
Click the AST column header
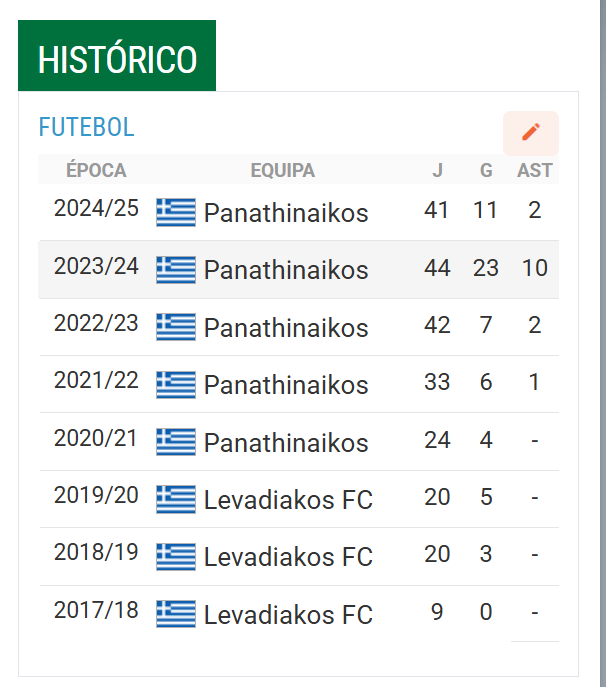pyautogui.click(x=534, y=170)
